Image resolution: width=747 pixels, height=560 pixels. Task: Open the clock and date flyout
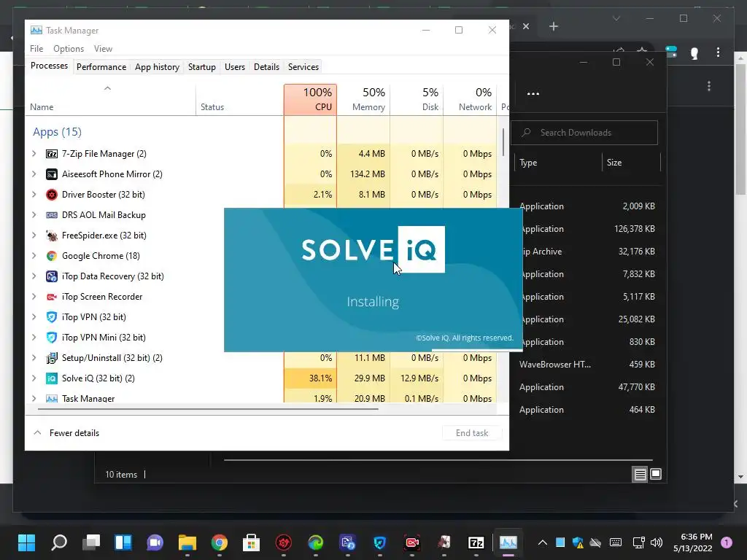point(693,542)
